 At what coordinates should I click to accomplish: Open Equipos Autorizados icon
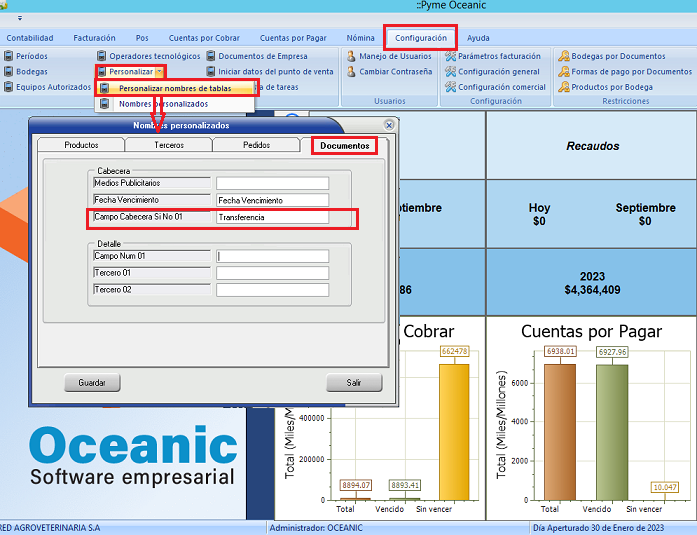[x=8, y=87]
